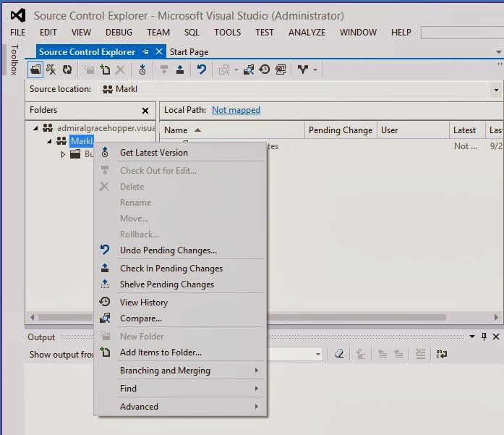The height and width of the screenshot is (435, 504).
Task: Choose View History from context menu
Action: [180, 302]
